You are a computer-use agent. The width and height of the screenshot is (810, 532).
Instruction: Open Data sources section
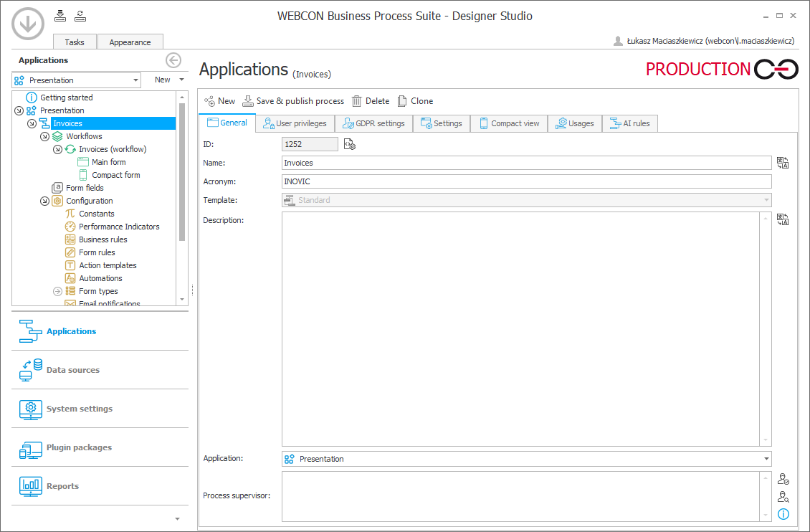coord(100,370)
